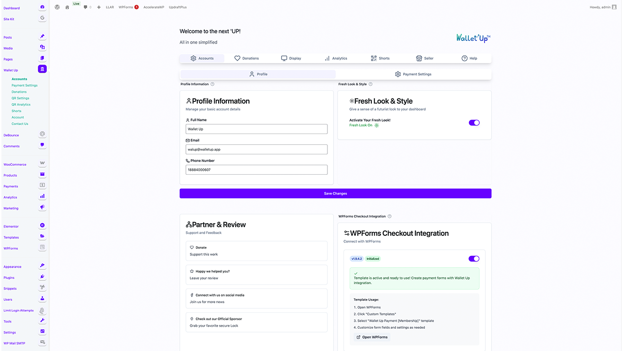Click the plus New icon in admin bar
The width and height of the screenshot is (644, 351).
click(x=99, y=7)
